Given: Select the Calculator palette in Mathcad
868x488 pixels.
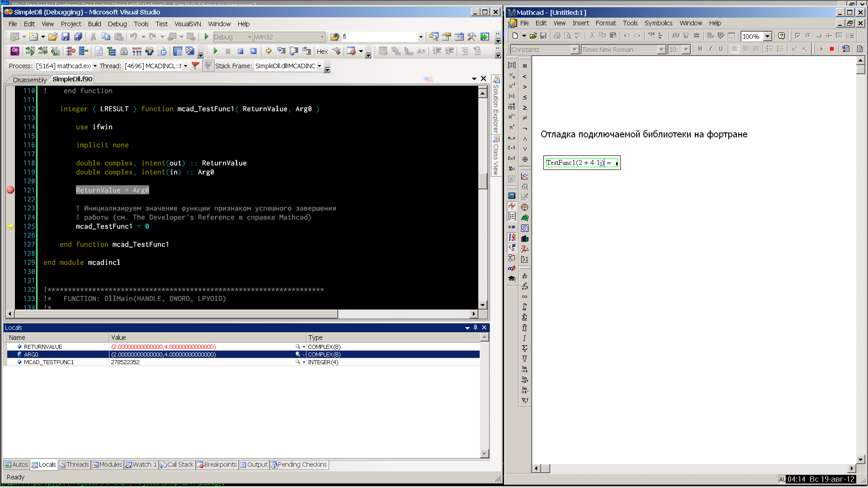Looking at the screenshot, I should coord(511,195).
